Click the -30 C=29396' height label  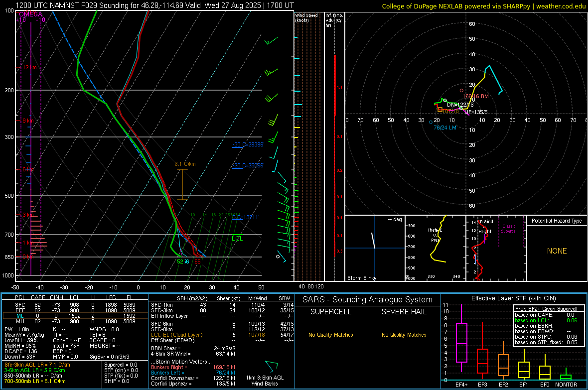248,144
